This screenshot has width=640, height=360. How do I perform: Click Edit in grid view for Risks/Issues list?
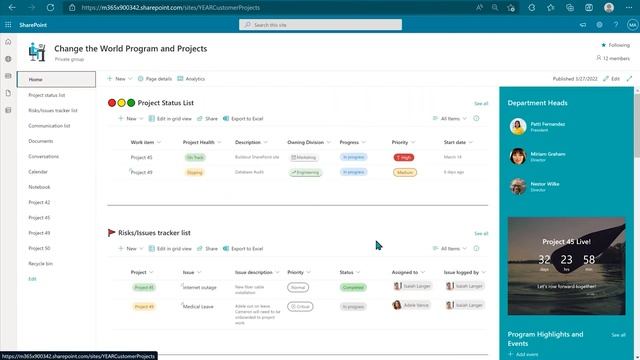(170, 248)
